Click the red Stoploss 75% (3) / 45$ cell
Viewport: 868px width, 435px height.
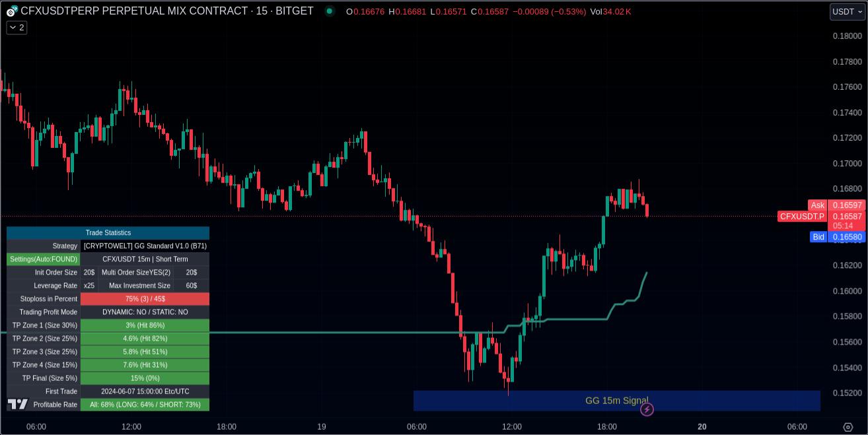[145, 299]
